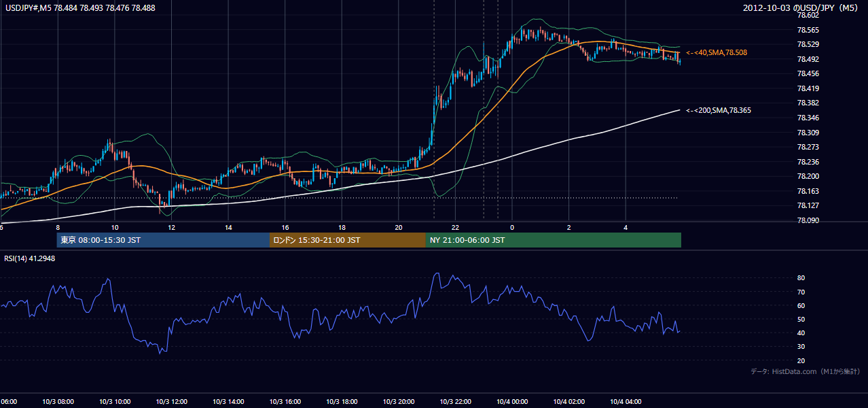Click price axis value 78.492
868x408 pixels.
click(808, 59)
